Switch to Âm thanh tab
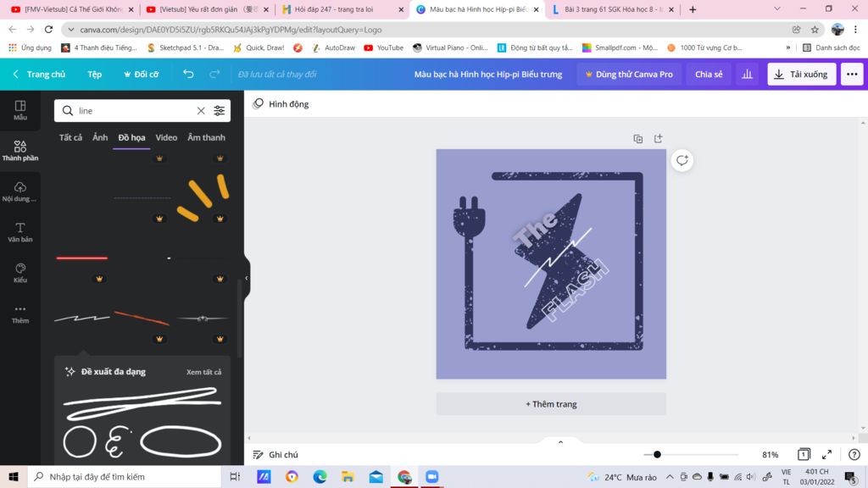Image resolution: width=868 pixels, height=488 pixels. click(x=206, y=137)
